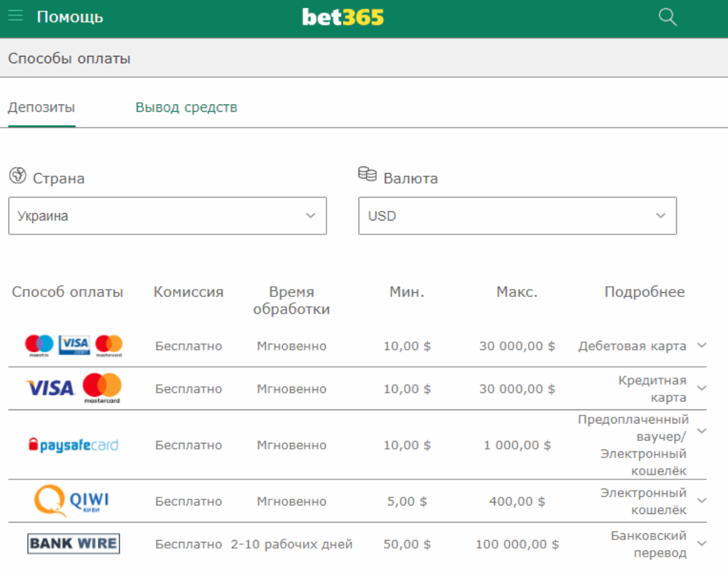Expand the QIWI Электронный кошелёк row details

pos(702,501)
